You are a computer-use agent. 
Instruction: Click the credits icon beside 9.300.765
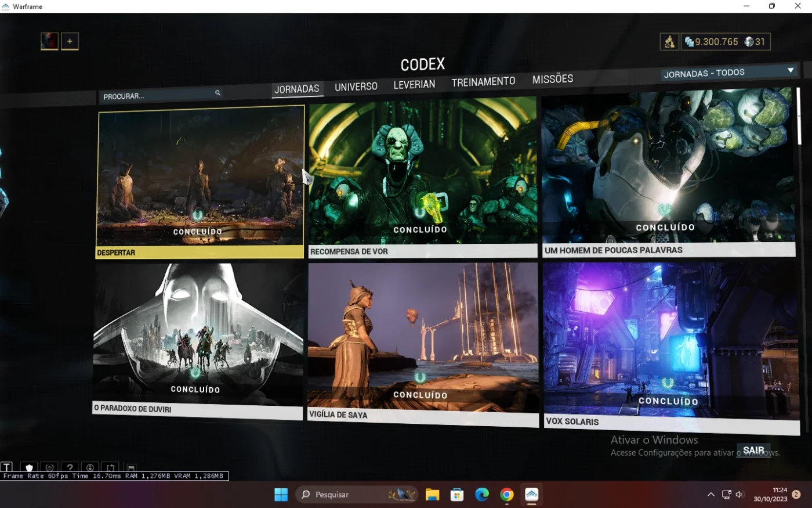[x=689, y=42]
